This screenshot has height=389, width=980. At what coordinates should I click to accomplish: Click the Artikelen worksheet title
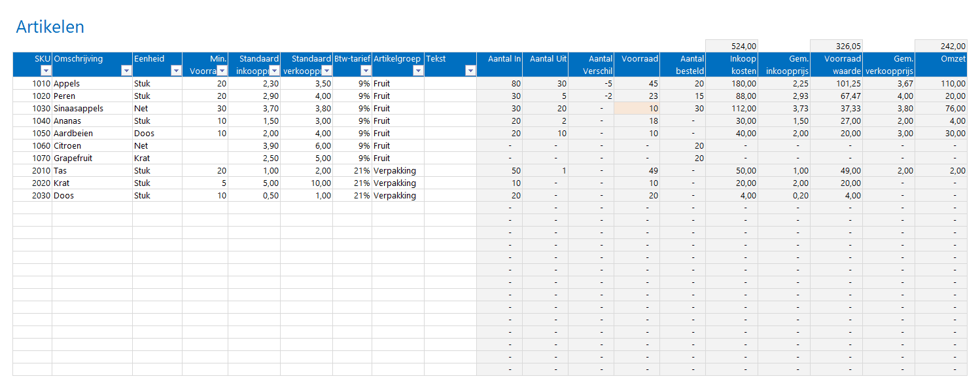click(50, 27)
